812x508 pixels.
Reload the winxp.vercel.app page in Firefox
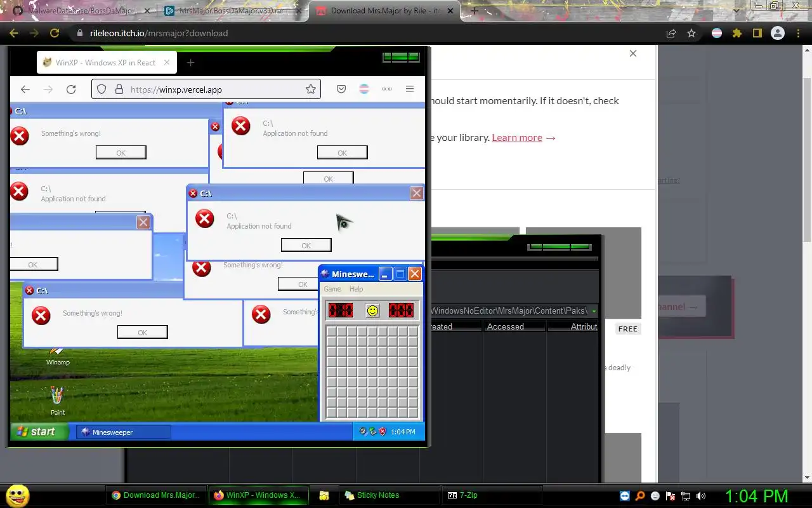[71, 90]
